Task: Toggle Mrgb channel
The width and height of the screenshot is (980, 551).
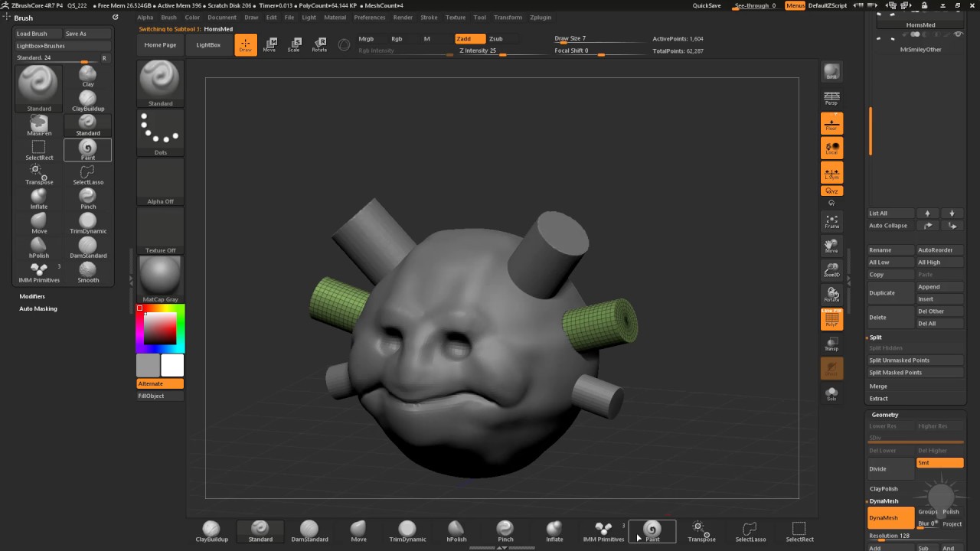Action: pos(367,38)
